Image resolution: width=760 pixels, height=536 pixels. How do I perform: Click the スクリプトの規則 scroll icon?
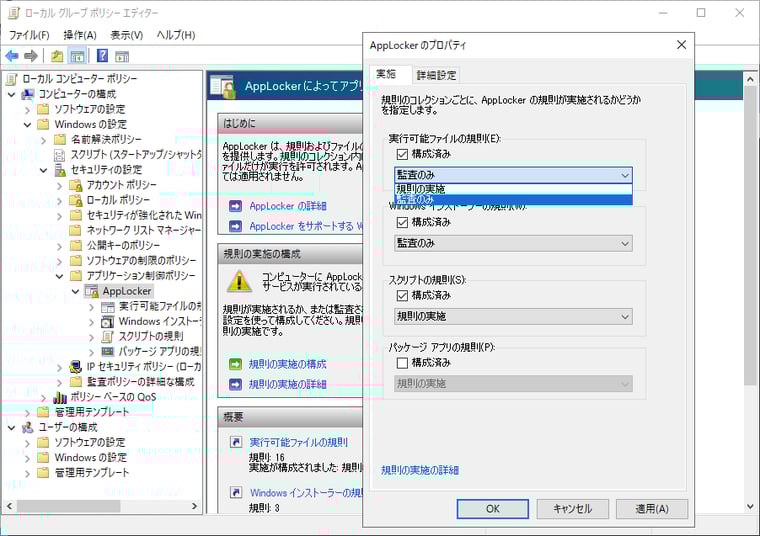pyautogui.click(x=108, y=337)
